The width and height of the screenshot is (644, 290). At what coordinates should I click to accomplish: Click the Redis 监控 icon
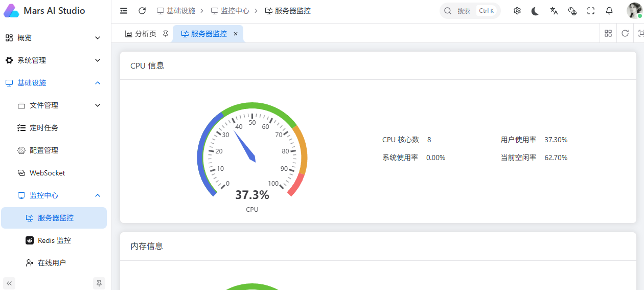(x=30, y=240)
